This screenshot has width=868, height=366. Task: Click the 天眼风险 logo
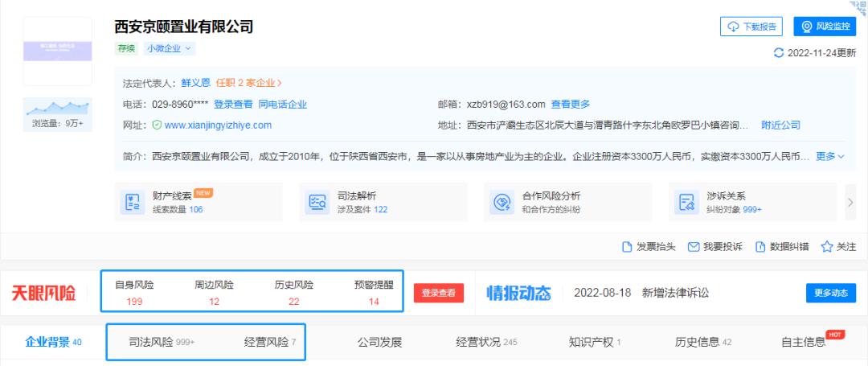coord(43,293)
